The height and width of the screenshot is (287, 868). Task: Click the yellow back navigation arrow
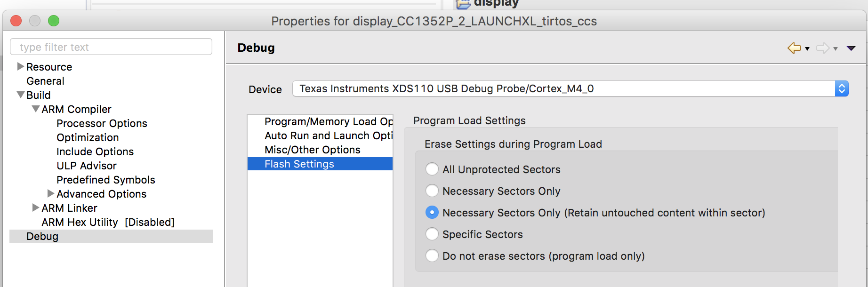(x=794, y=48)
